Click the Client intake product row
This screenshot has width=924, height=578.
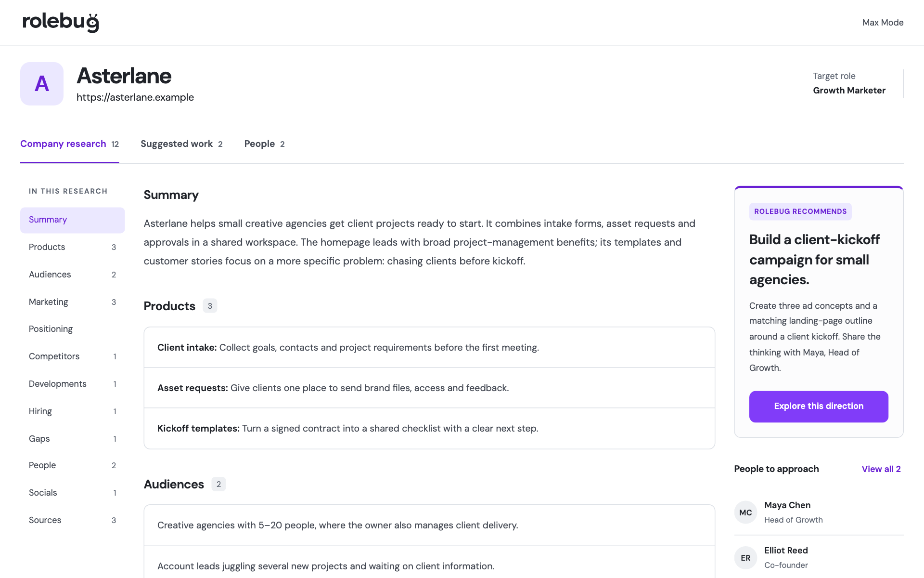tap(429, 347)
